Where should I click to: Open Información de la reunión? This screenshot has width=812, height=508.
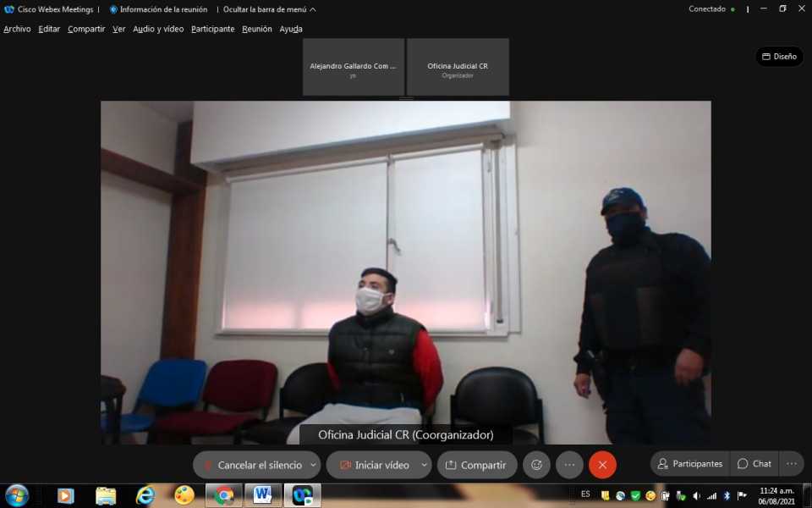click(157, 9)
